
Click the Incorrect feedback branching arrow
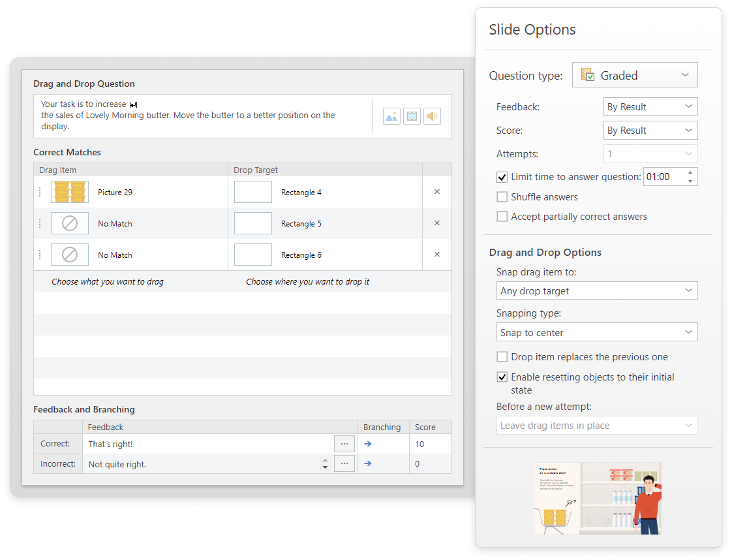[x=367, y=464]
